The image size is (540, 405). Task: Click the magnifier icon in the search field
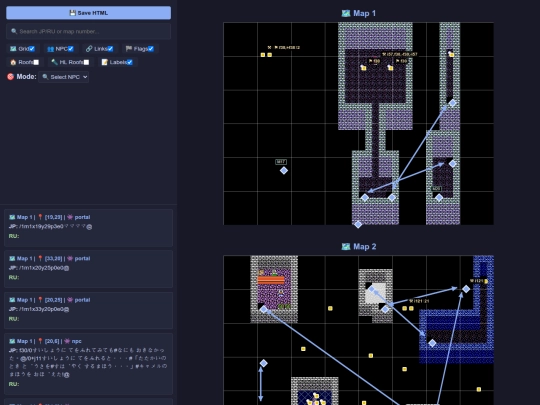coord(14,31)
